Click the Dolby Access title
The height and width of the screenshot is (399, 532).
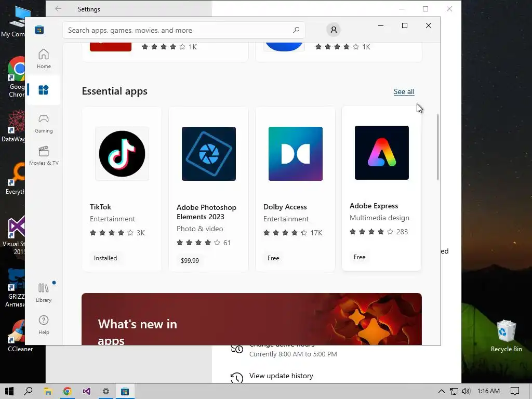(x=285, y=207)
